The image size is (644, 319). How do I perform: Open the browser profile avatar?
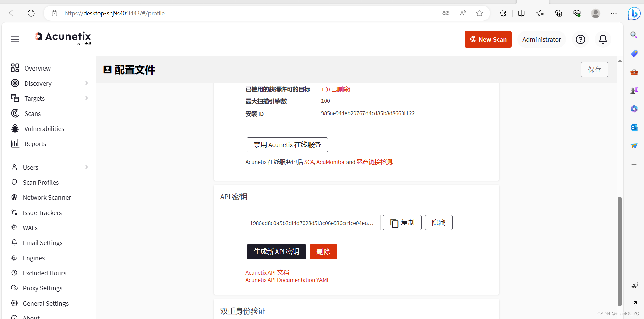point(596,13)
